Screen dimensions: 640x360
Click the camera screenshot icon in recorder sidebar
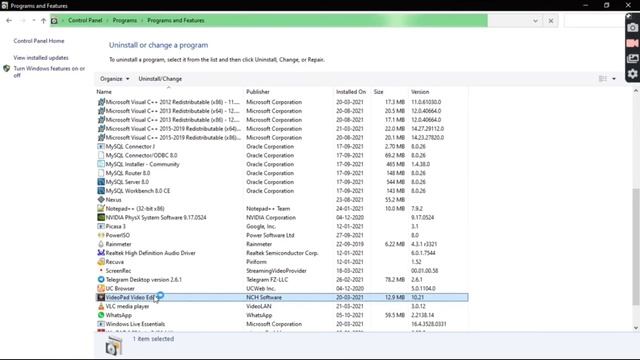click(633, 28)
